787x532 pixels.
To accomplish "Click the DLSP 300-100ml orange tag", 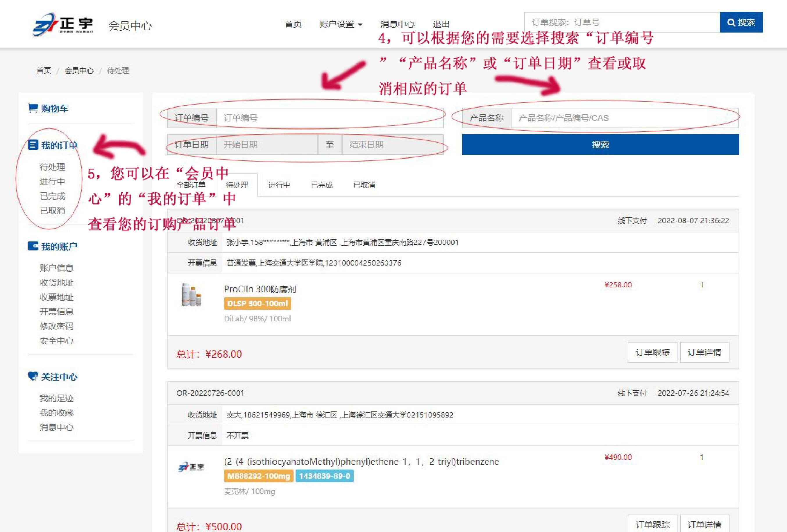I will tap(257, 304).
